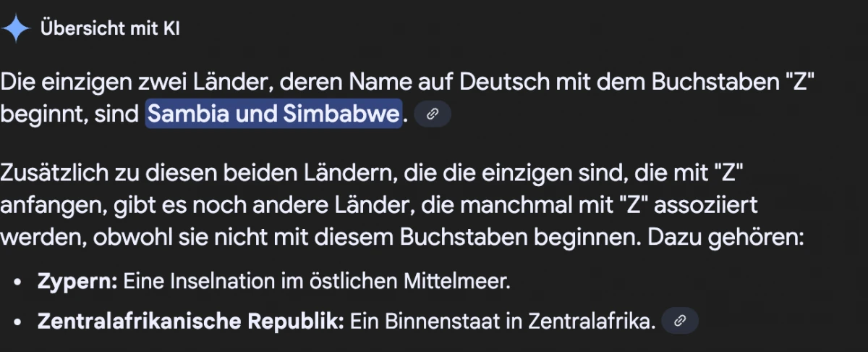Click the AI sparkle icon
868x352 pixels.
pyautogui.click(x=17, y=29)
